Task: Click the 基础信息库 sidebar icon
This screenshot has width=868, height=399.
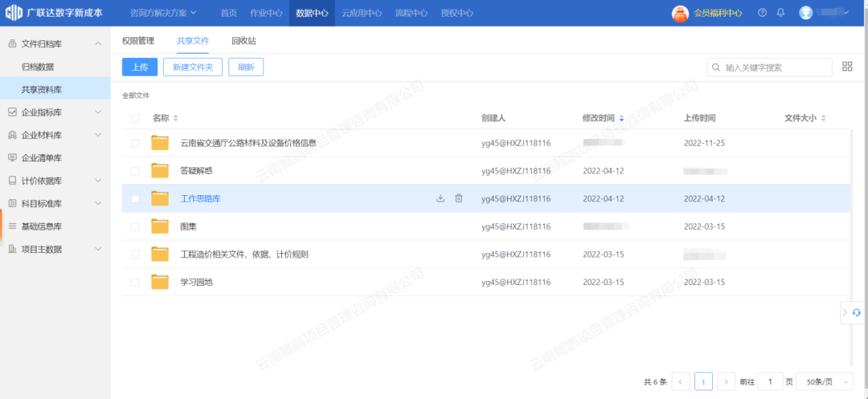Action: coord(12,226)
